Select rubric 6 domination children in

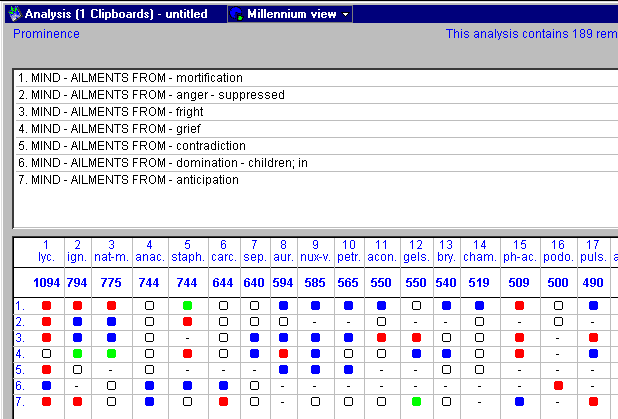click(x=315, y=163)
